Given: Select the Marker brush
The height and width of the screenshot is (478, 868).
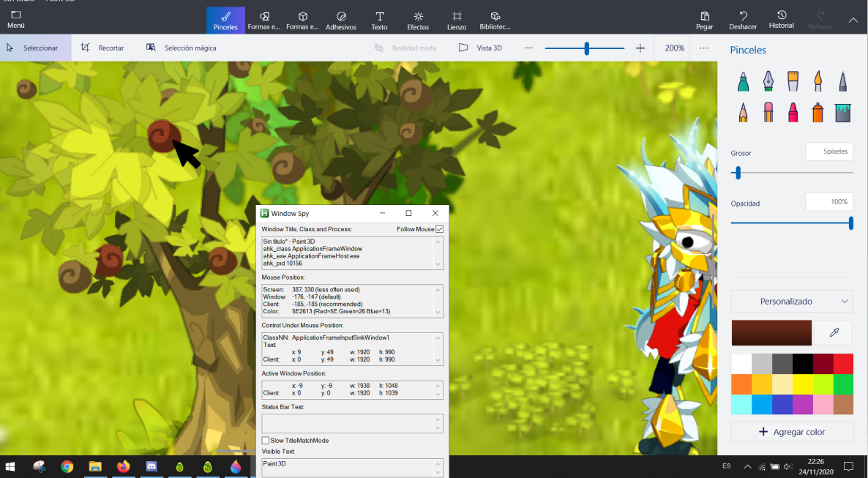Looking at the screenshot, I should click(743, 81).
